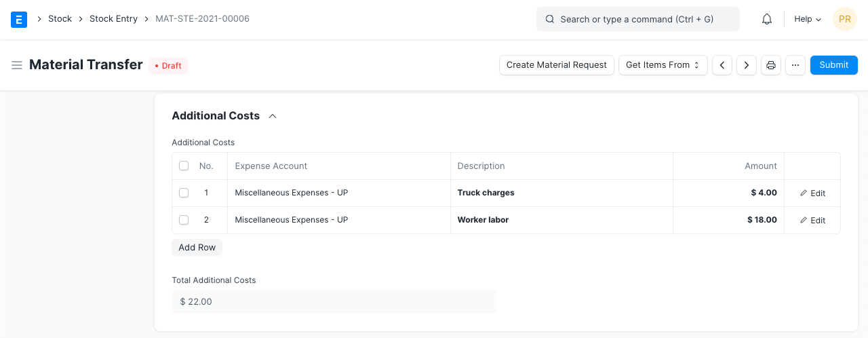Open the notifications bell
This screenshot has width=868, height=338.
click(x=767, y=19)
